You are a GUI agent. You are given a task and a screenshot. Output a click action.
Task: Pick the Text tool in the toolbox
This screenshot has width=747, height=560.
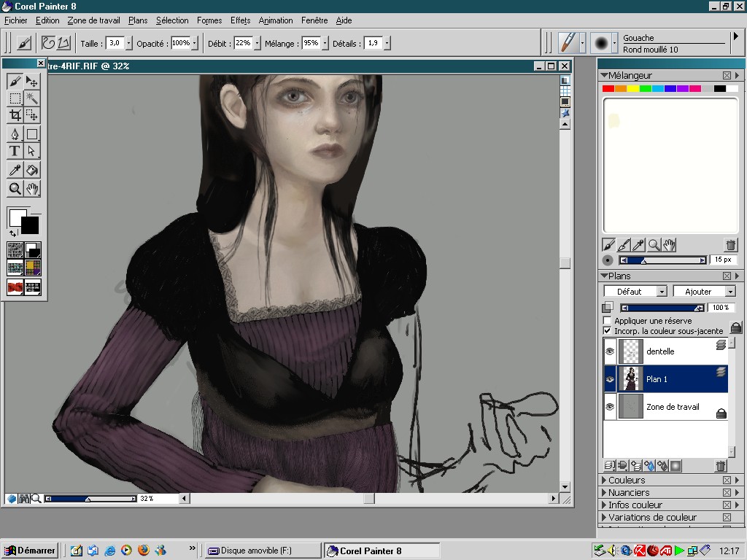[15, 152]
